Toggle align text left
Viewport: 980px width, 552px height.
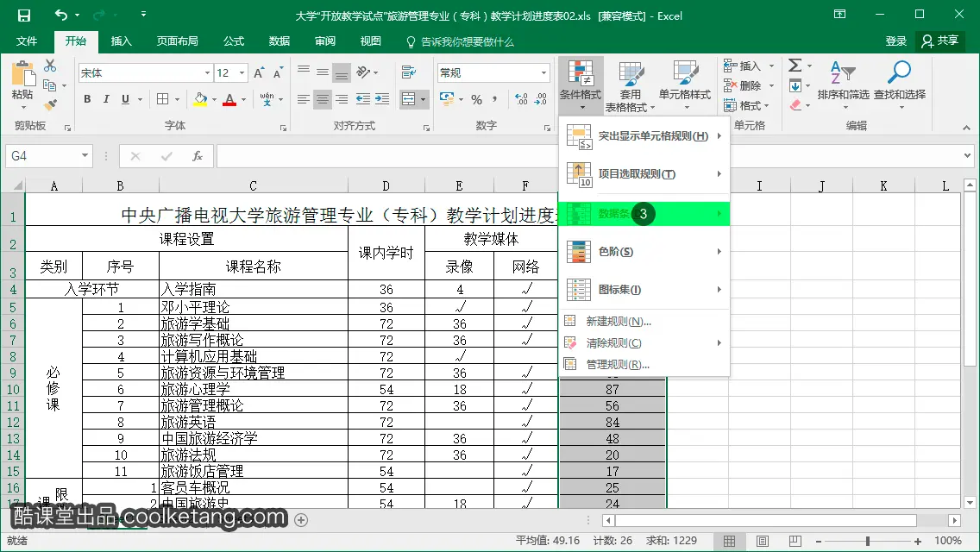tap(303, 99)
